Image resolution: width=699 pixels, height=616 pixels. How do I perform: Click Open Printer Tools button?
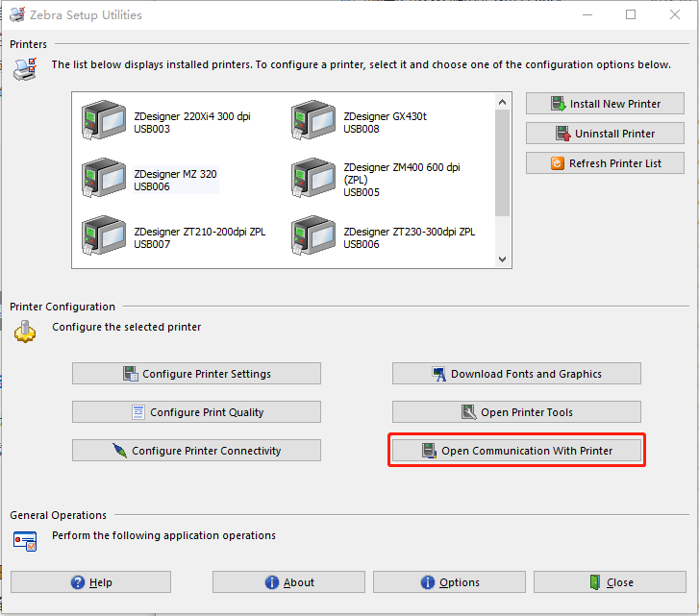pos(516,412)
